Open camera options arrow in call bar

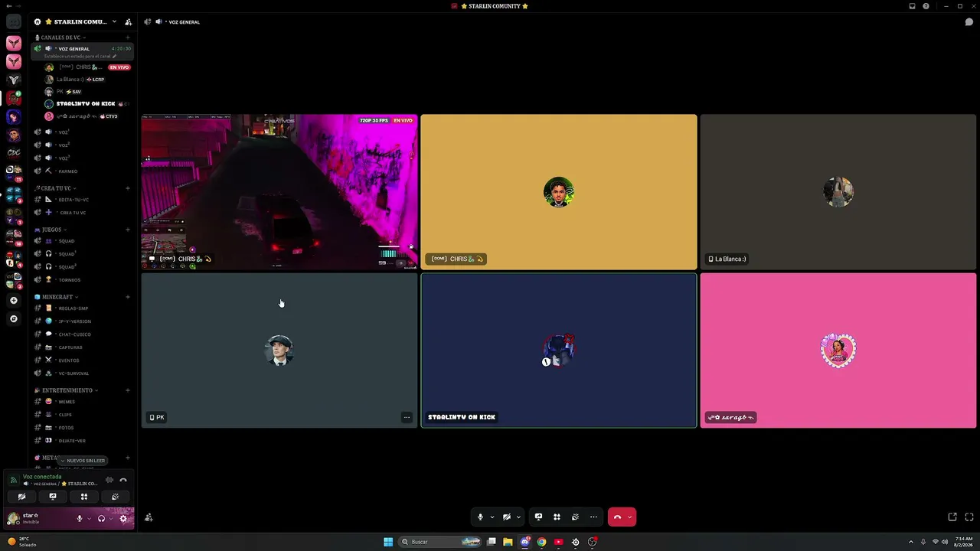518,517
